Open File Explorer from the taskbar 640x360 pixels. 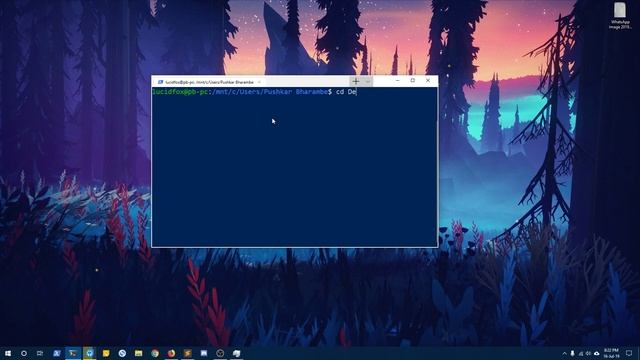[138, 353]
